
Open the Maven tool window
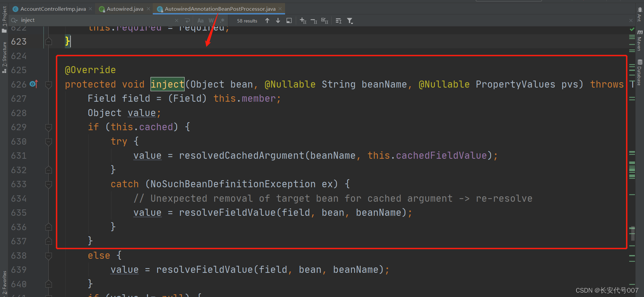640,40
